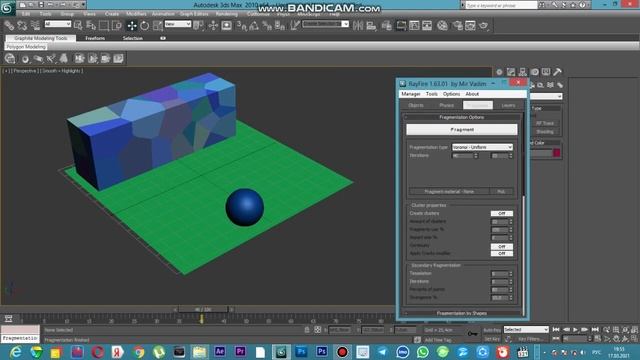This screenshot has width=640, height=360.
Task: Toggle 3D Snaps icon
Action: [x=242, y=26]
